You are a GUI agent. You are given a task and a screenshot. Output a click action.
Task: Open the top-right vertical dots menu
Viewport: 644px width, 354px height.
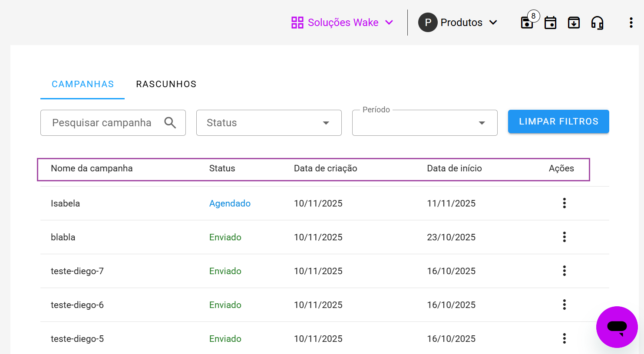631,23
